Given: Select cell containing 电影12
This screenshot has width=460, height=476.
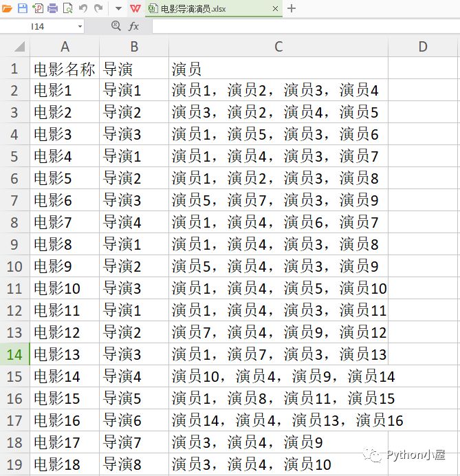Looking at the screenshot, I should (65, 332).
